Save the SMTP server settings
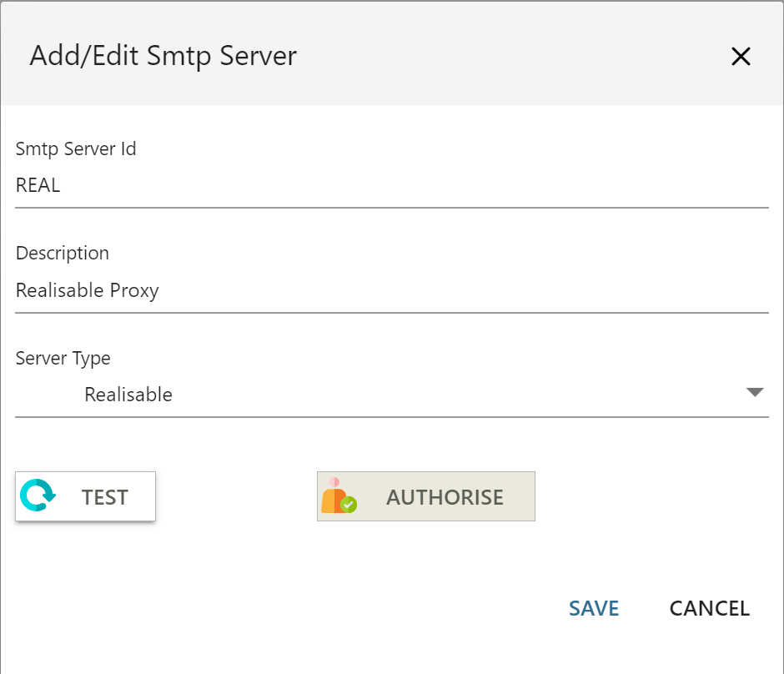 [x=594, y=608]
